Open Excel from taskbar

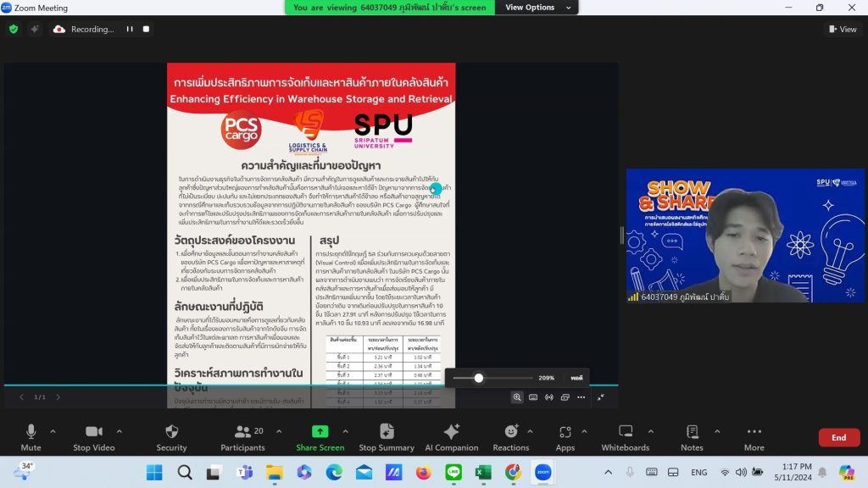[483, 473]
